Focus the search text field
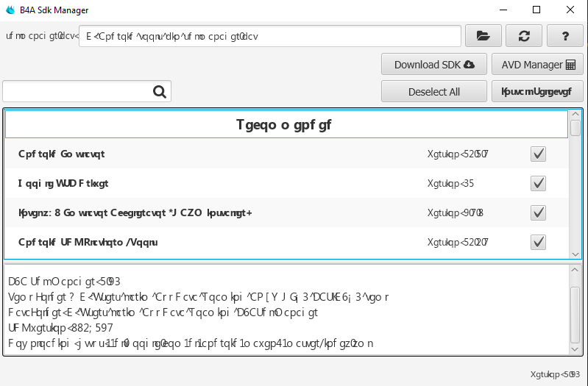 pos(77,92)
